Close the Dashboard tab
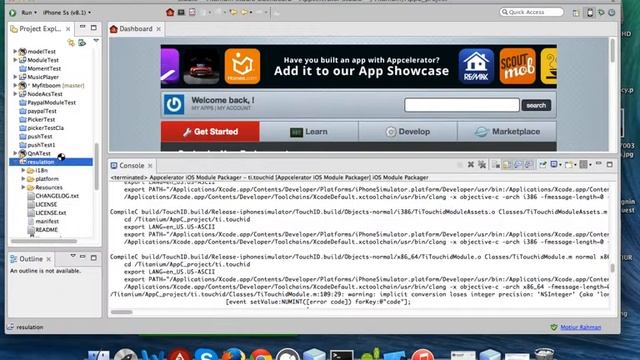Screen dimensions: 640x360 coord(158,29)
